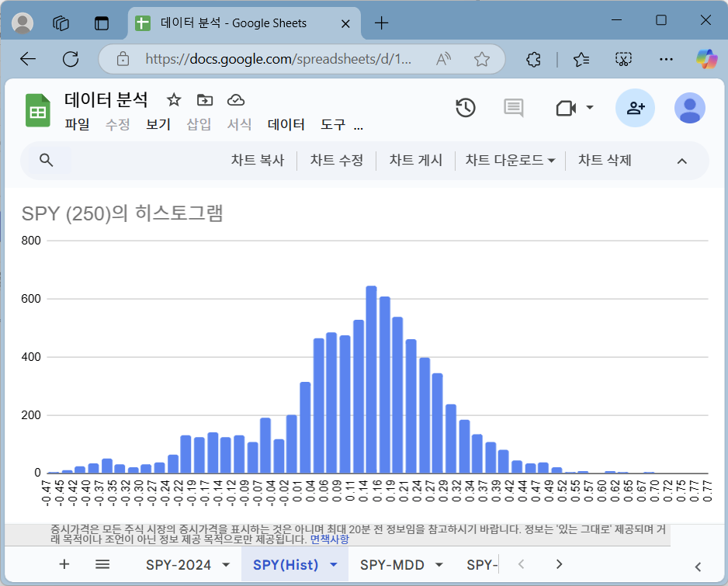Screen dimensions: 728x586
Task: Open the favorites list icon
Action: (x=581, y=59)
